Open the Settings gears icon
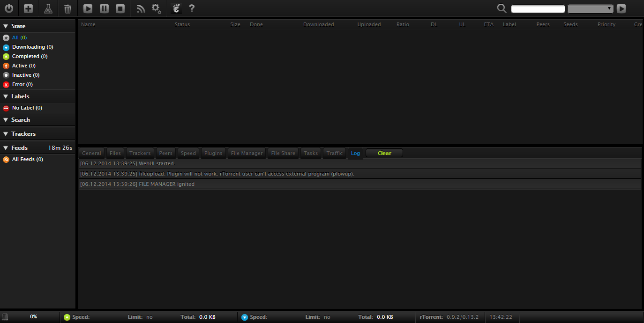The width and height of the screenshot is (644, 323). coord(157,8)
